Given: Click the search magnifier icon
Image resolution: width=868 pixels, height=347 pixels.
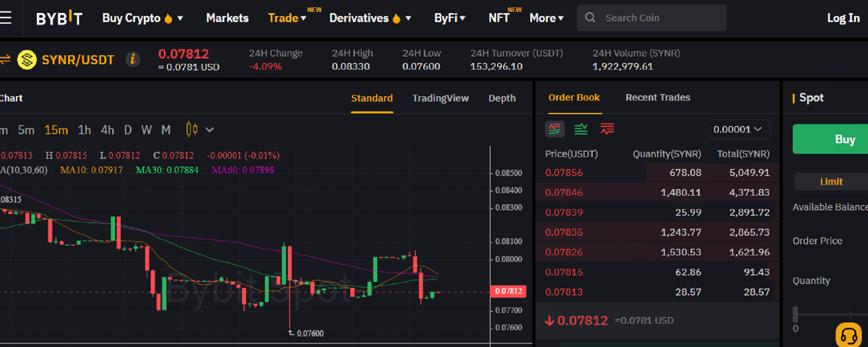Looking at the screenshot, I should click(x=590, y=18).
